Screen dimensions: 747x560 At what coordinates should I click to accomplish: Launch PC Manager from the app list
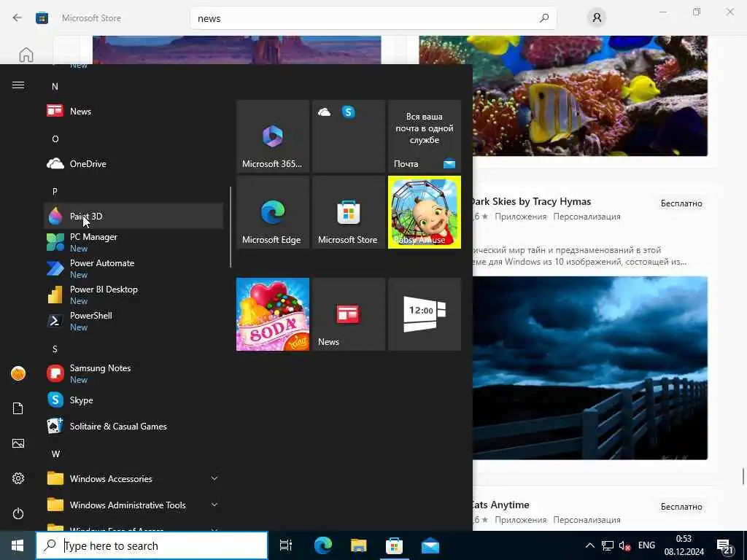pos(133,242)
